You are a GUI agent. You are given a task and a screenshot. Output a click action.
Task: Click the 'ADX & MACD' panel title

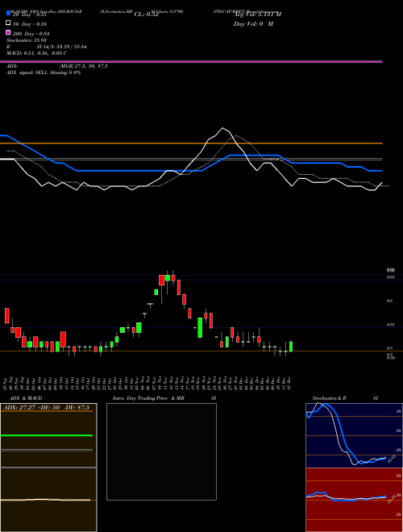click(26, 398)
